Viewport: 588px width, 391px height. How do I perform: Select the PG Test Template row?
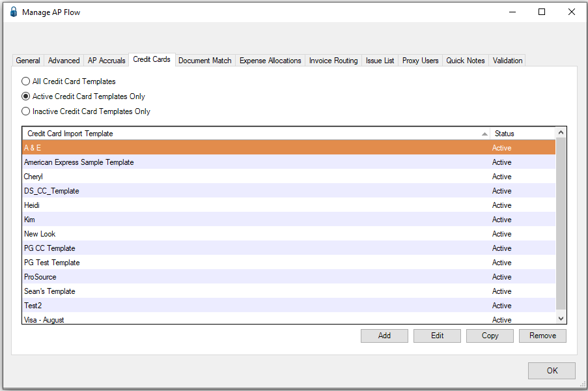pyautogui.click(x=289, y=263)
